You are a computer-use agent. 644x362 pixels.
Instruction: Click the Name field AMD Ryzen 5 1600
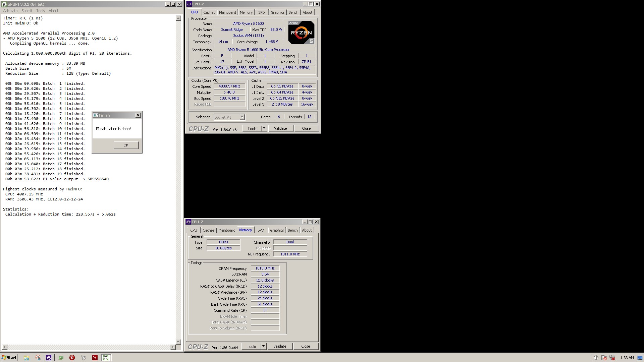[x=249, y=23]
